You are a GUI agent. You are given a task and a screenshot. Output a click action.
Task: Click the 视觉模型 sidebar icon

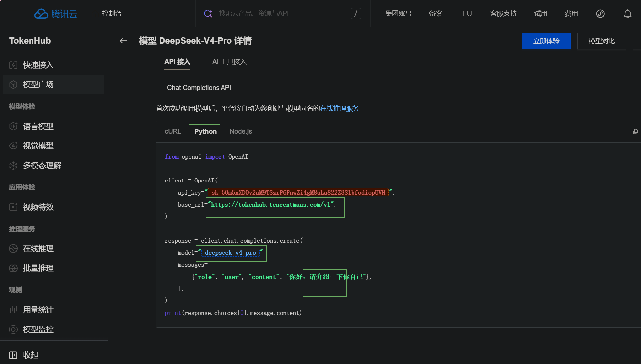click(13, 146)
